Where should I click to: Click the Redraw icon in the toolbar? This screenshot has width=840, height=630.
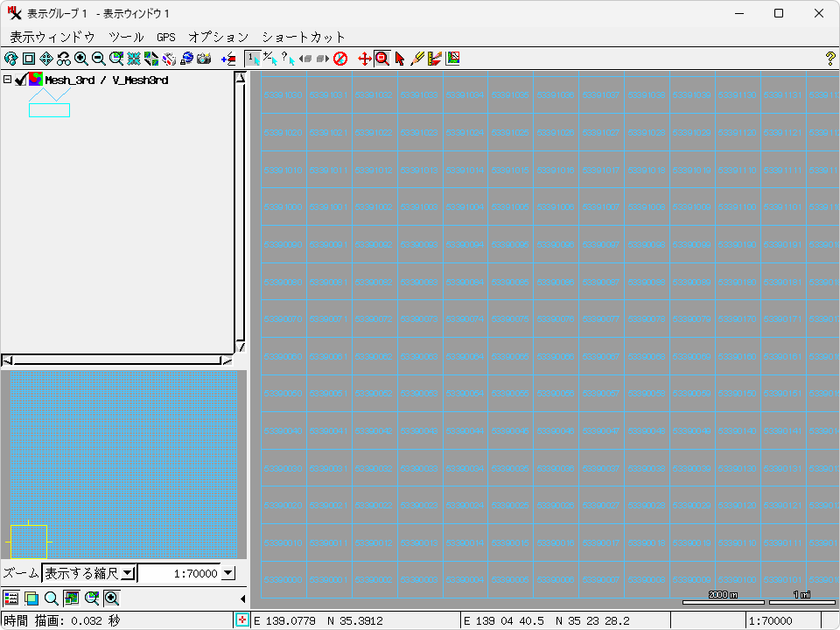[11, 59]
